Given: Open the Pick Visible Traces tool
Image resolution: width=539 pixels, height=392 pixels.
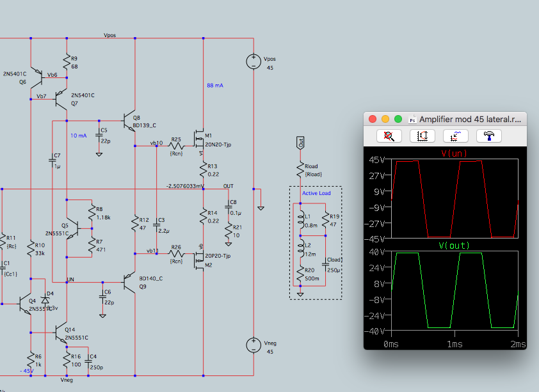Looking at the screenshot, I should (x=456, y=136).
